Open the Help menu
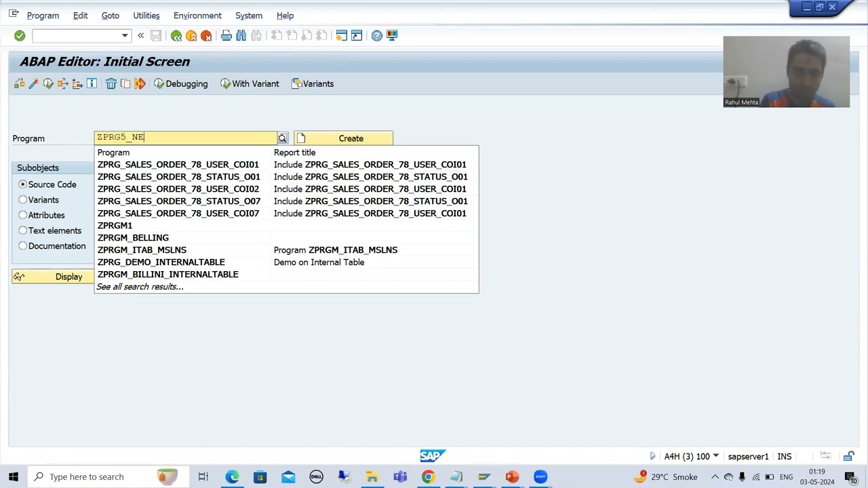 point(285,15)
